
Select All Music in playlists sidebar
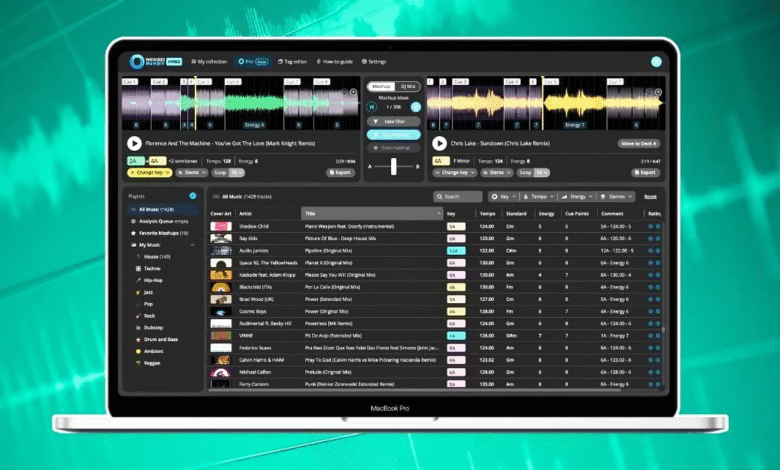[x=163, y=209]
